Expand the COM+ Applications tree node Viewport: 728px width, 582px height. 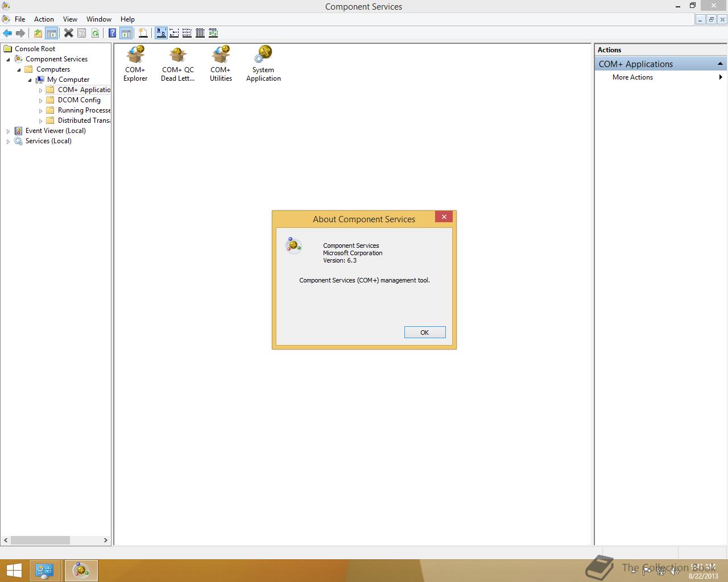(x=41, y=90)
